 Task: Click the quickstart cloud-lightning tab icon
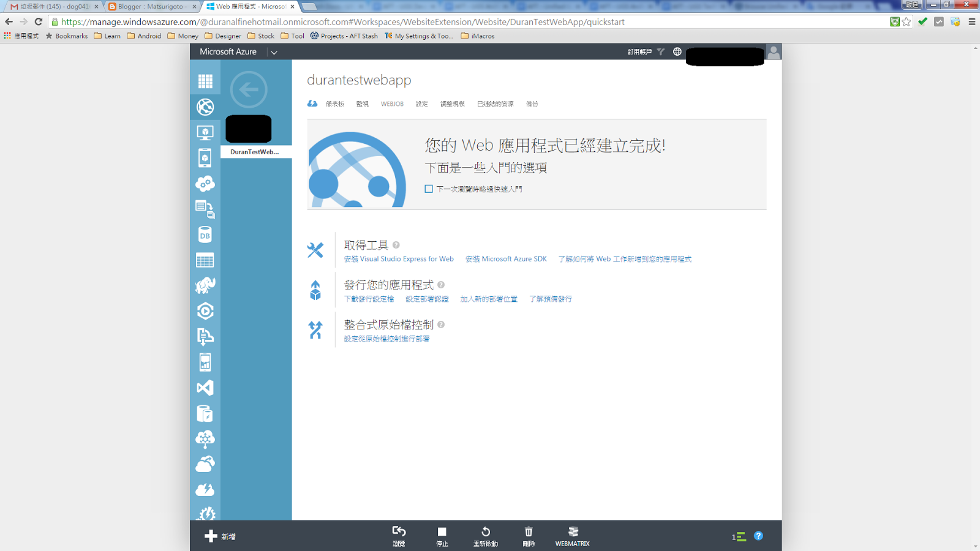pyautogui.click(x=312, y=103)
